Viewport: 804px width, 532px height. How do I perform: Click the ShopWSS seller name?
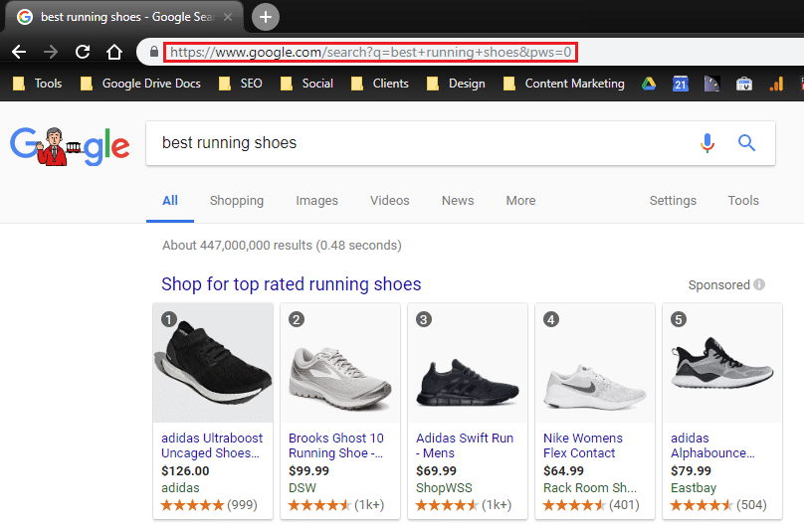click(444, 488)
